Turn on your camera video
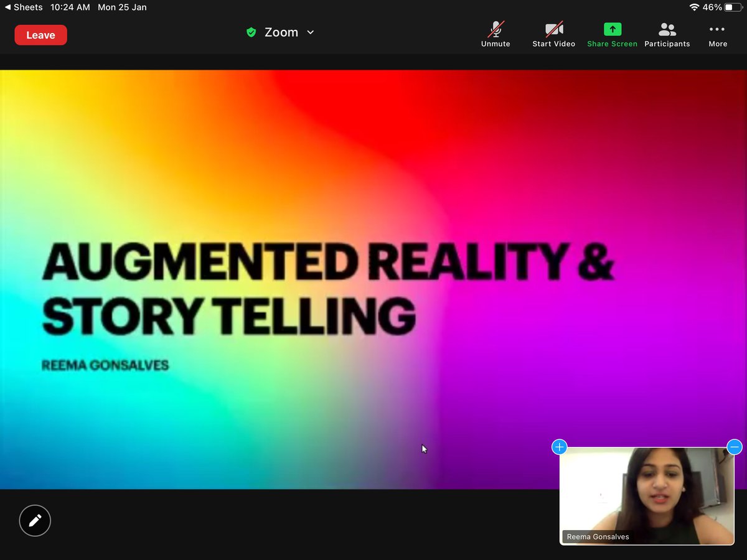This screenshot has width=747, height=560. click(x=553, y=34)
